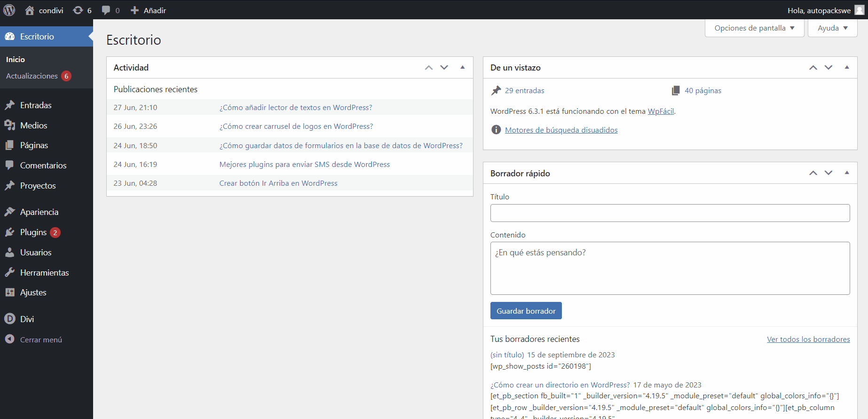Toggle the De un vistazo panel

847,67
